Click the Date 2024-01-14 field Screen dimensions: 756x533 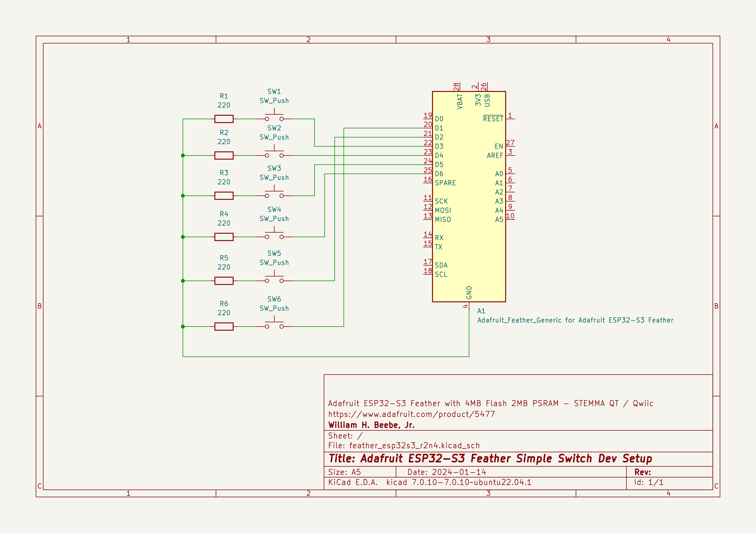click(447, 472)
